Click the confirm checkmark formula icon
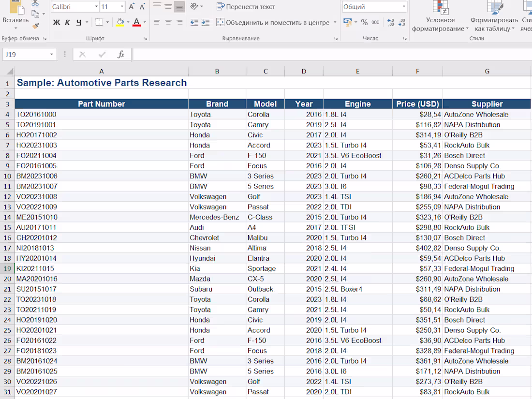The height and width of the screenshot is (399, 532). coord(102,55)
